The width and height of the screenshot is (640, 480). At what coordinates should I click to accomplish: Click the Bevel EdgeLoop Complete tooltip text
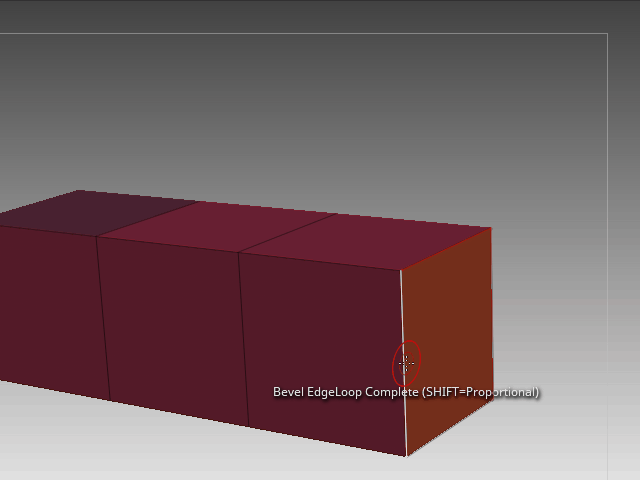tap(405, 392)
